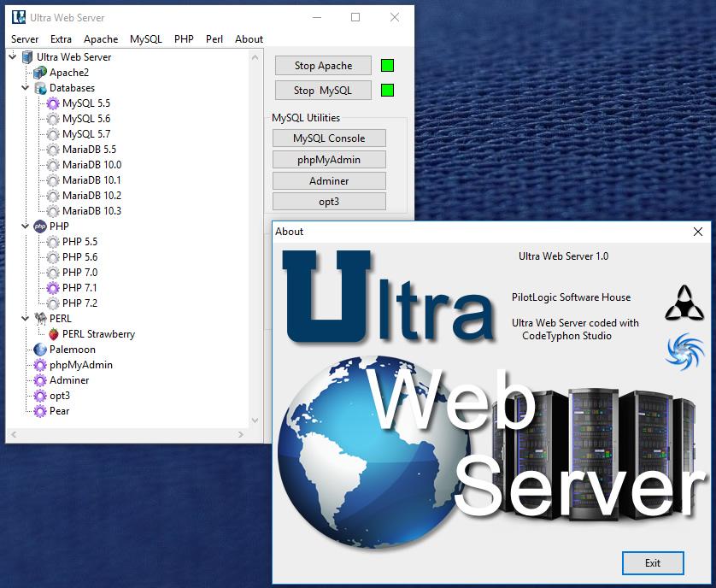Open the Extra menu
This screenshot has height=588, width=716.
pos(61,39)
